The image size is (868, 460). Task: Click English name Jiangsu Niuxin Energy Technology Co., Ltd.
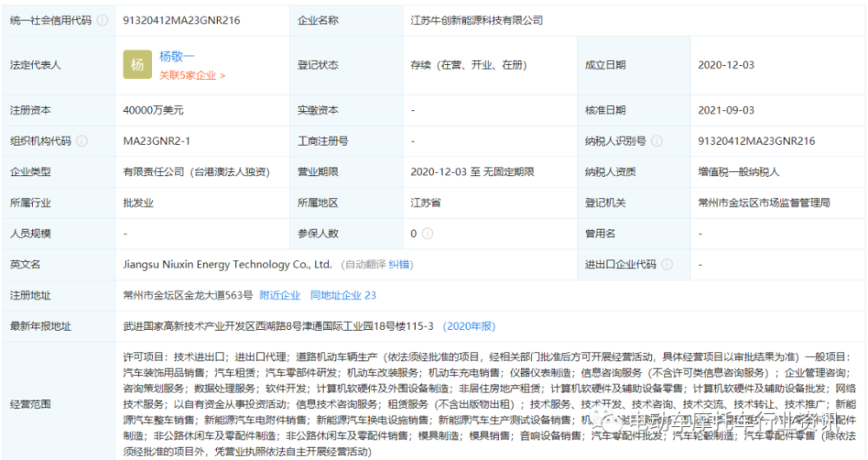(227, 265)
